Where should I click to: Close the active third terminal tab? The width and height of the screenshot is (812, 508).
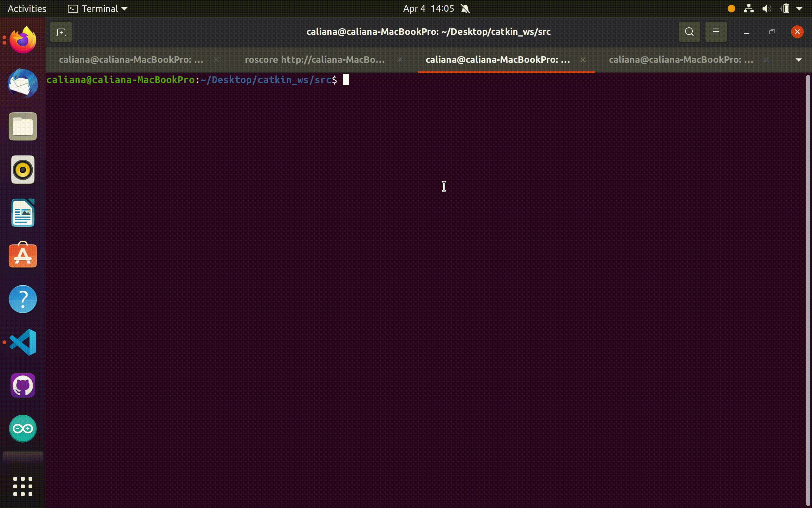(583, 60)
